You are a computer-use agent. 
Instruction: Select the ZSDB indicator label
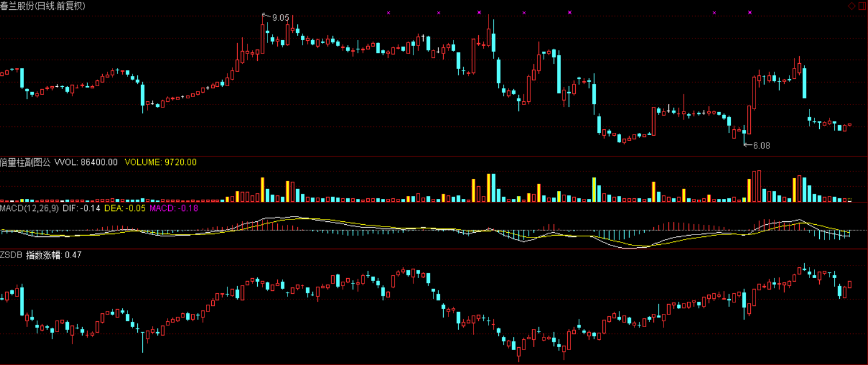(11, 255)
